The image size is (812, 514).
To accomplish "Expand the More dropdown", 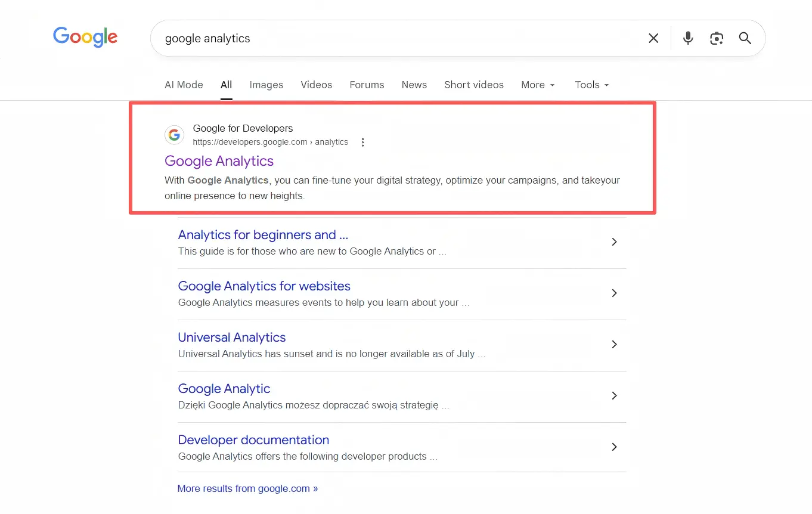I will coord(538,85).
